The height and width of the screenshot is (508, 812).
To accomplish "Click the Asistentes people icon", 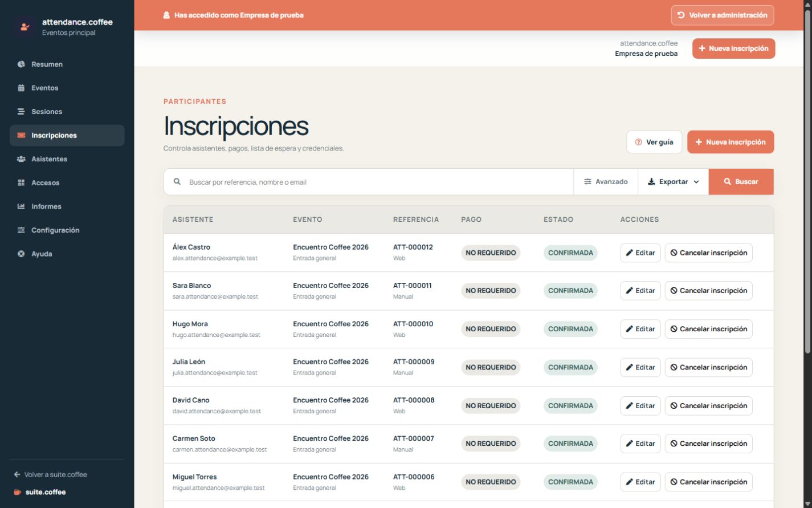I will click(x=21, y=159).
